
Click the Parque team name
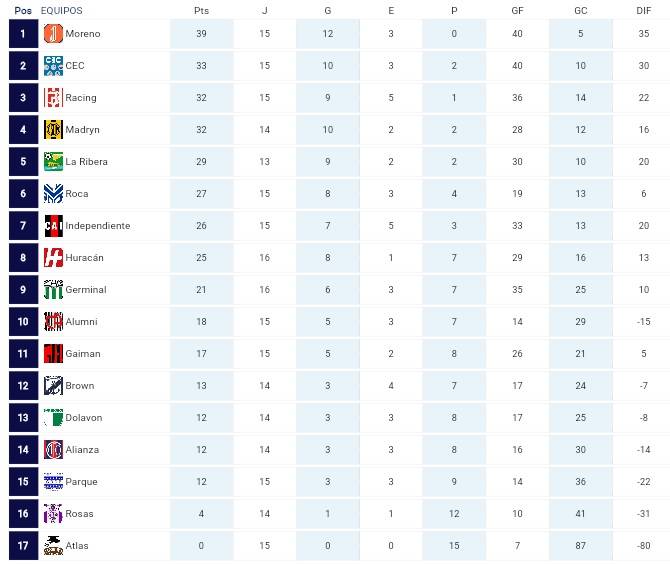[x=82, y=482]
